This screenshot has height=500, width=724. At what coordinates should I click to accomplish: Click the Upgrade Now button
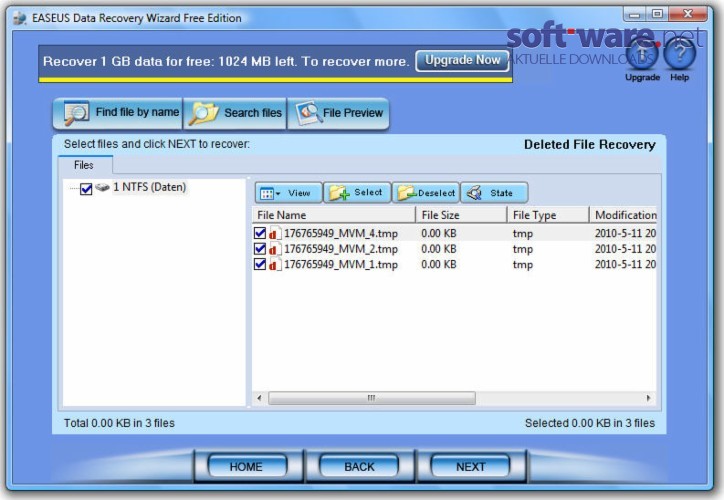click(x=462, y=60)
